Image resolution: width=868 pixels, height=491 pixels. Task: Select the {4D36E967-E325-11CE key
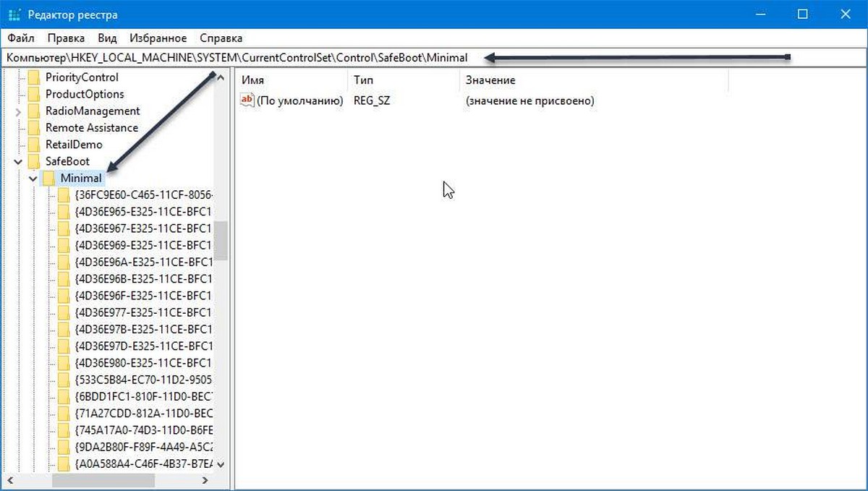pos(142,229)
